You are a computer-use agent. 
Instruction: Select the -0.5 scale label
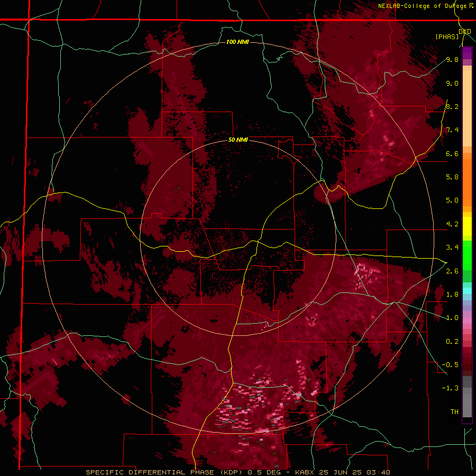point(450,365)
